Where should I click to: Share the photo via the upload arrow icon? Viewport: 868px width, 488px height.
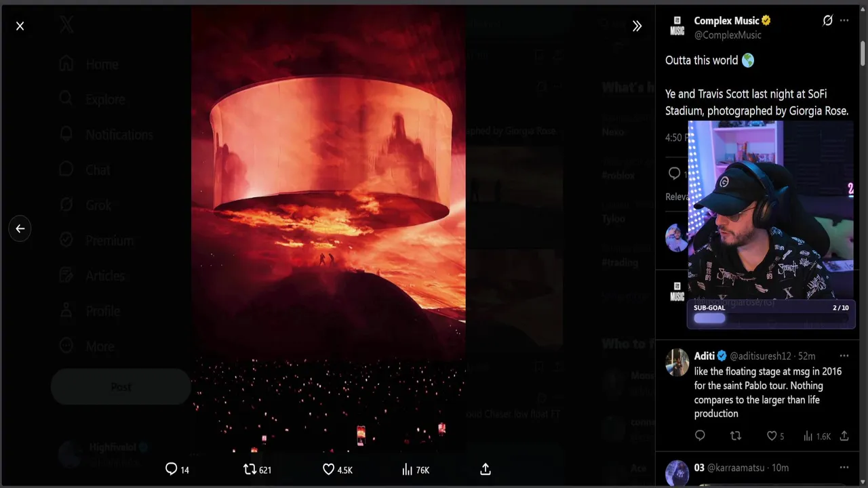486,469
